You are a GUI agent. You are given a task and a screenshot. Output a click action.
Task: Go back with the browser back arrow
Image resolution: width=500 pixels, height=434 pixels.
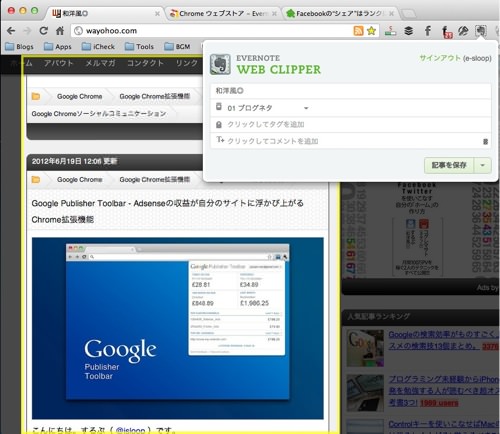tap(11, 31)
